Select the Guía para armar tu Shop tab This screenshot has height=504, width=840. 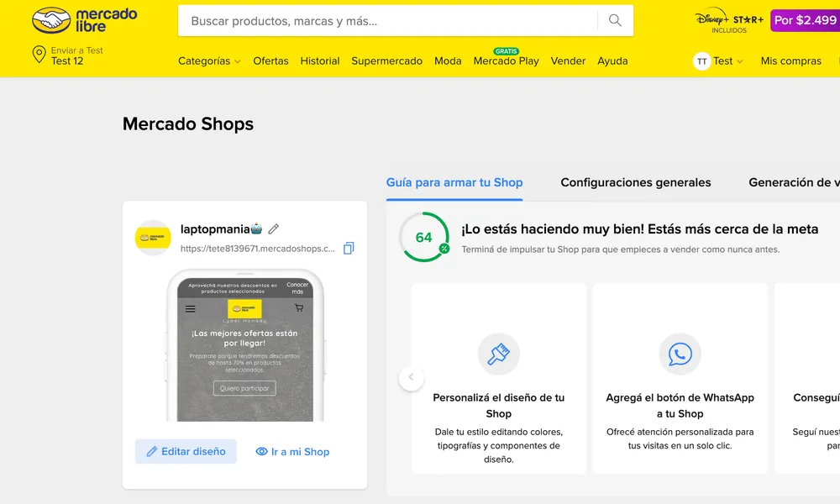(454, 182)
